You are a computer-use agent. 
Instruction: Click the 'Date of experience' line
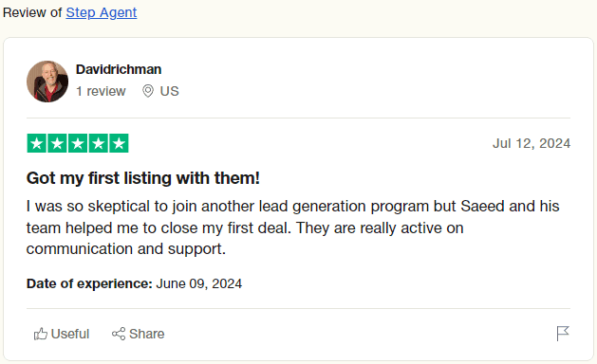point(134,283)
